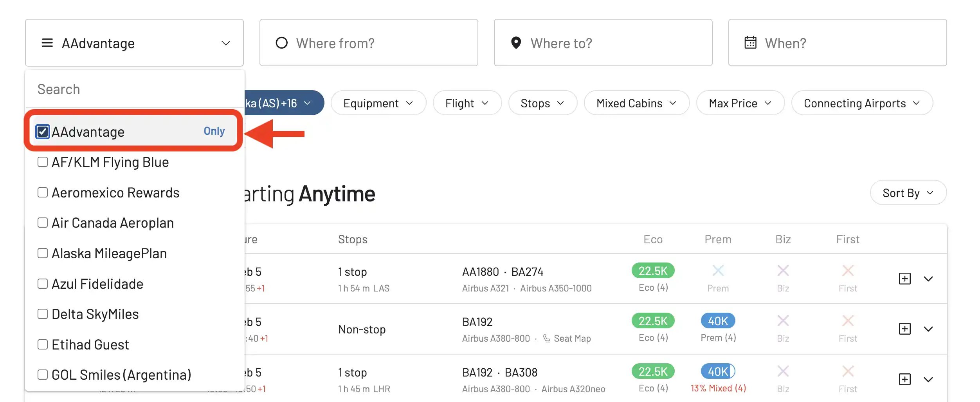980x402 pixels.
Task: Click Only next to AAdvantage
Action: pos(214,131)
